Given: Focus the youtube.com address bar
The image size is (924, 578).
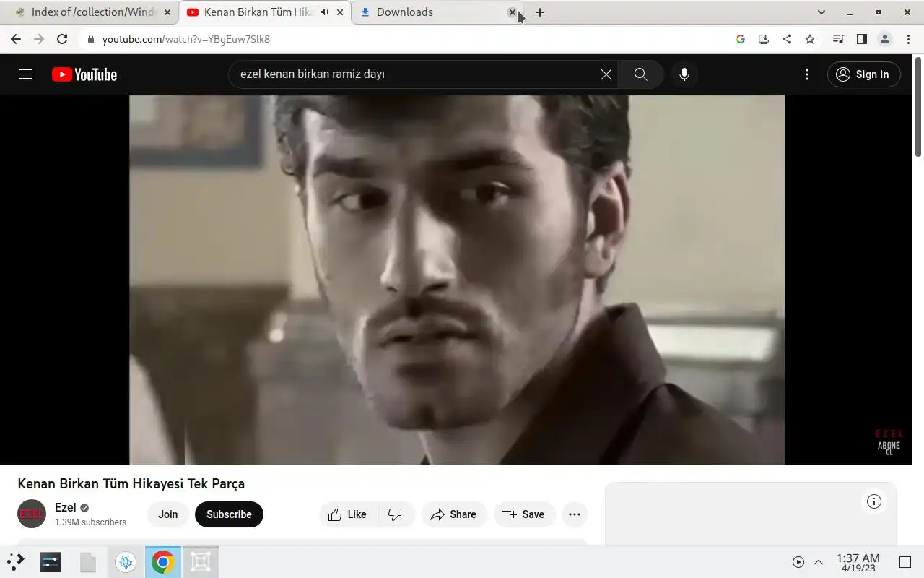Looking at the screenshot, I should pyautogui.click(x=404, y=39).
